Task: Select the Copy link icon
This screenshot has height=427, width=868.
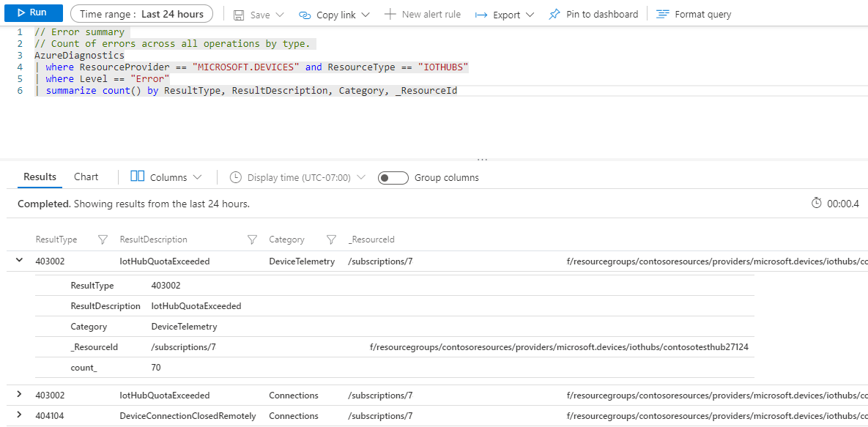Action: (305, 13)
